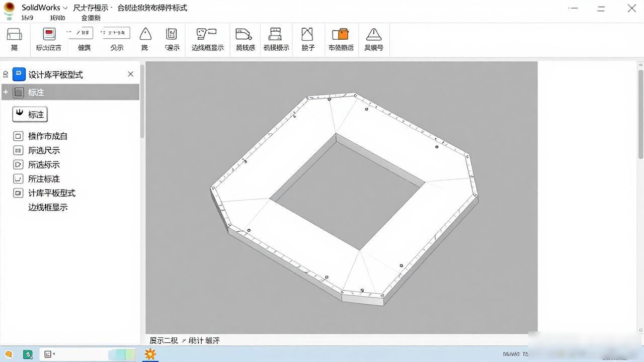Click the tag-shaped ribbon icon
This screenshot has height=362, width=644.
(x=244, y=34)
